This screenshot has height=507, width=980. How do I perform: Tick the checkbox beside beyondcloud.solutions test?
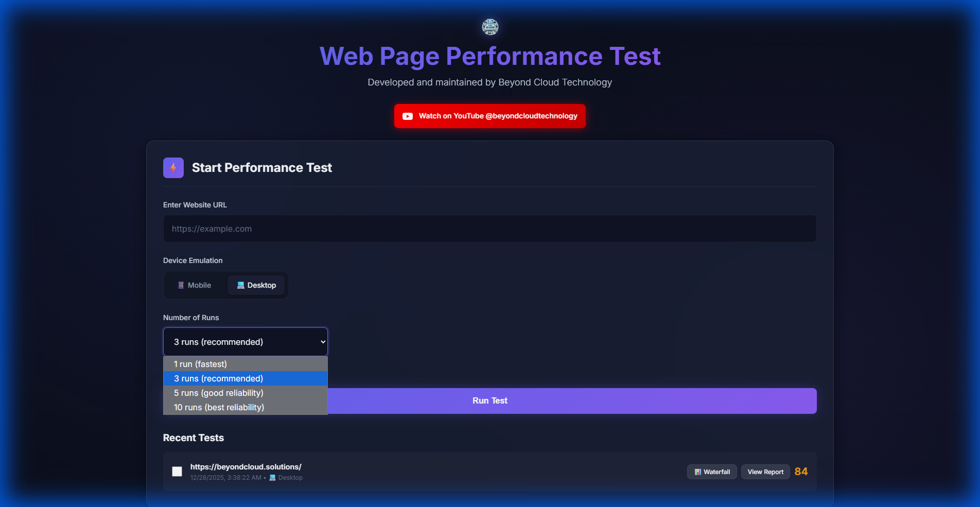[x=177, y=471]
